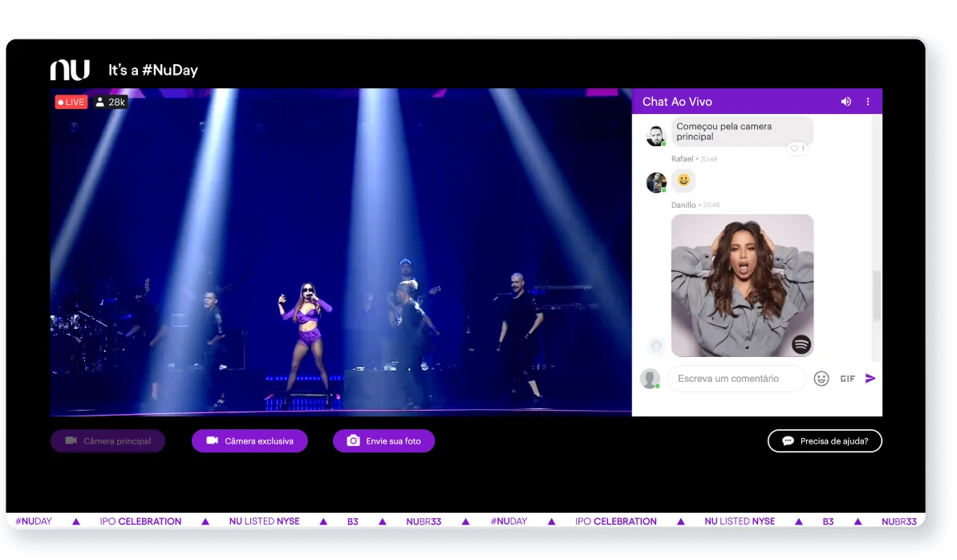Click the 'Começou pela camera principal' message bubble
Viewport: 957px width, 560px height.
742,132
